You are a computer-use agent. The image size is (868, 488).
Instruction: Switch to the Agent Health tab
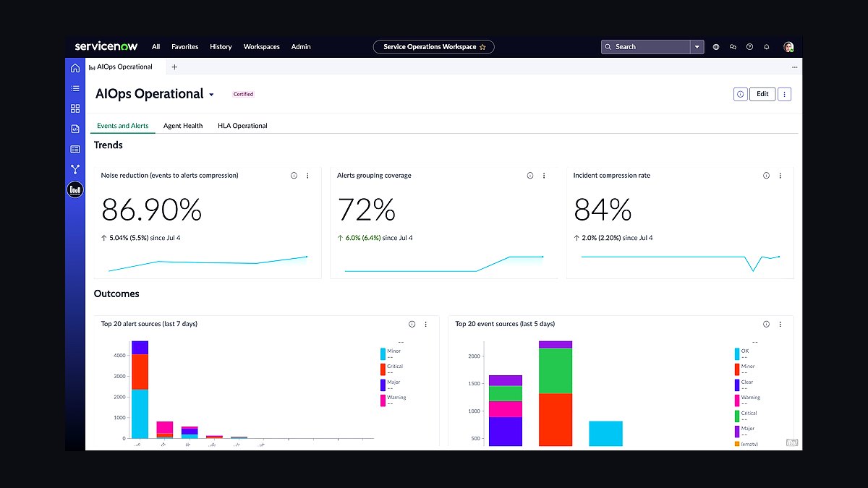183,126
